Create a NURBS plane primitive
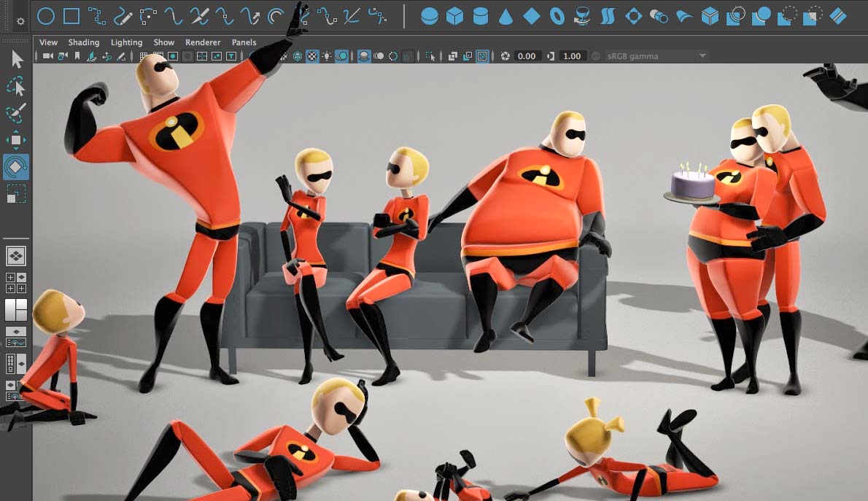This screenshot has height=501, width=868. [532, 17]
